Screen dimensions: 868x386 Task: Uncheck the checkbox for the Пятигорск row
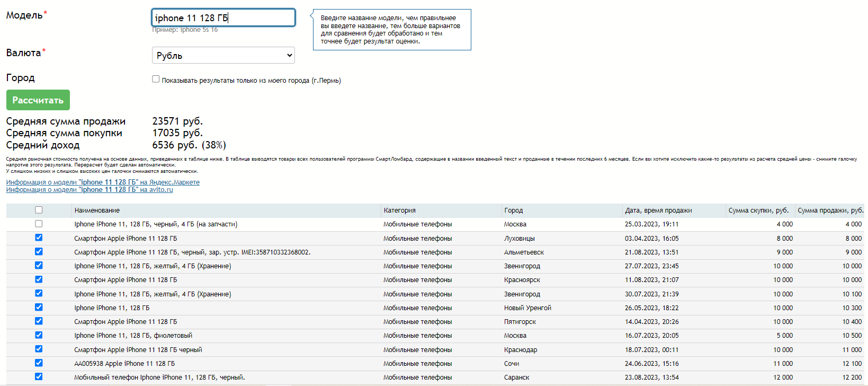[39, 321]
